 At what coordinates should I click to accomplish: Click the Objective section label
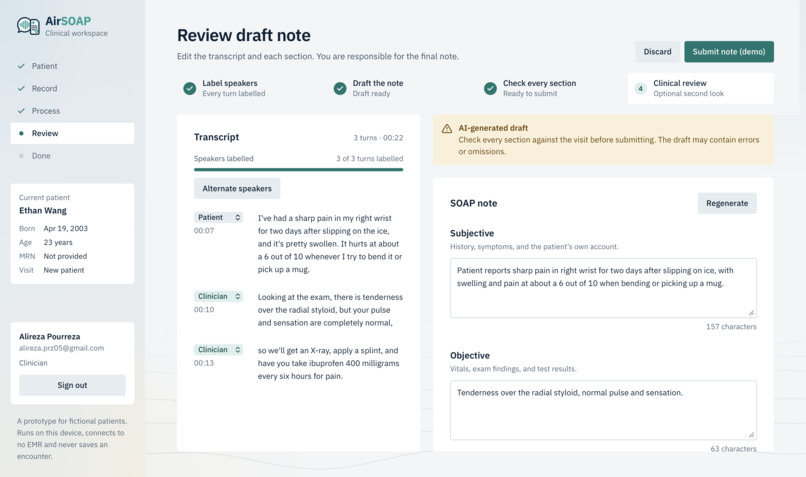tap(470, 355)
